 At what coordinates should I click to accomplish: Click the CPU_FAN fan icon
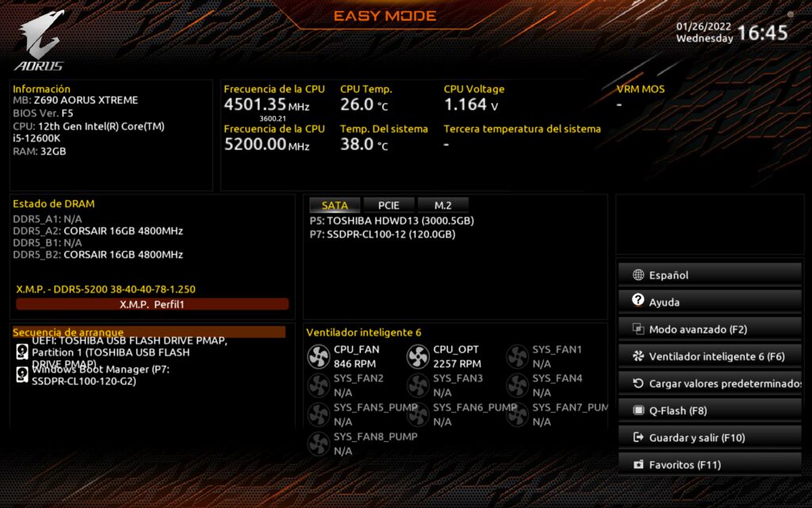click(319, 356)
